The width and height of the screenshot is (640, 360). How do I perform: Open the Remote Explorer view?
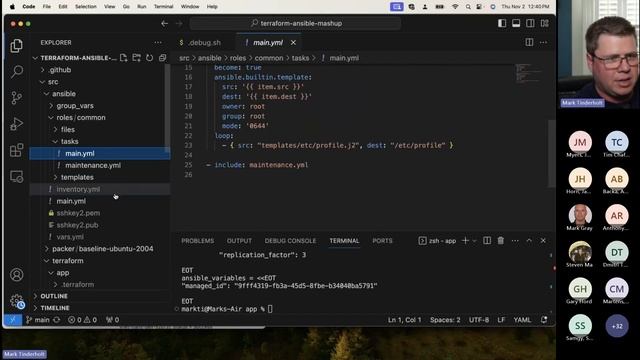coord(16,176)
